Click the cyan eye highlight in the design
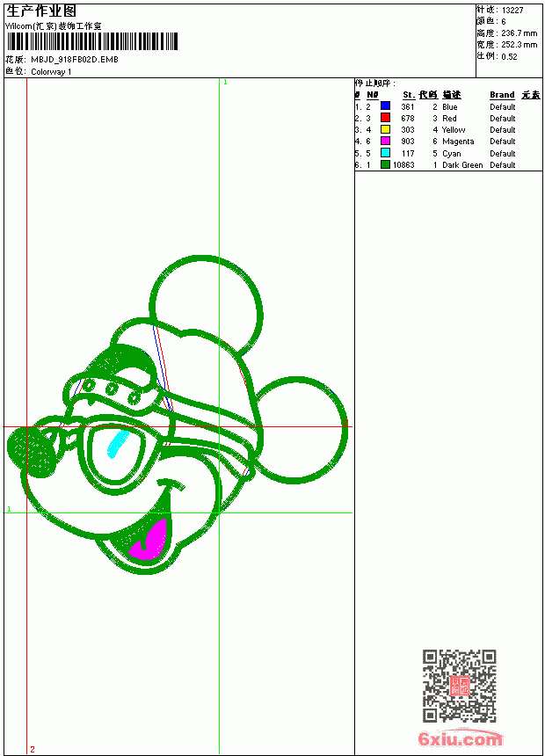 point(117,444)
